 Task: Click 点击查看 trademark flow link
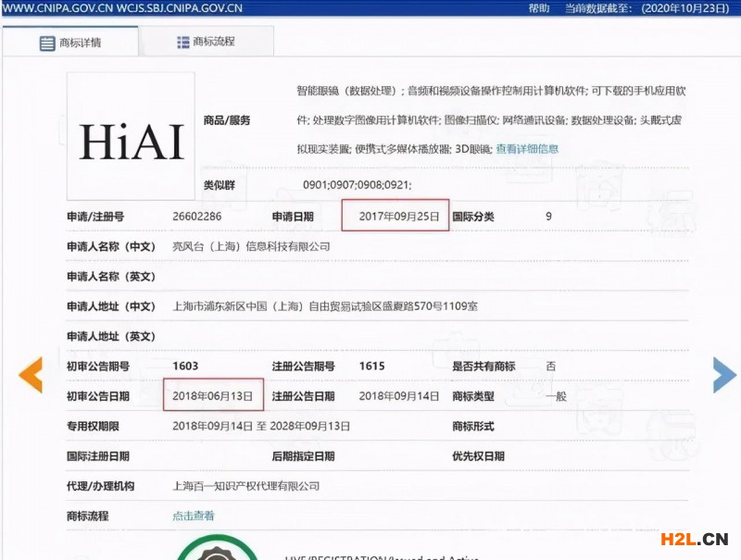(x=194, y=516)
